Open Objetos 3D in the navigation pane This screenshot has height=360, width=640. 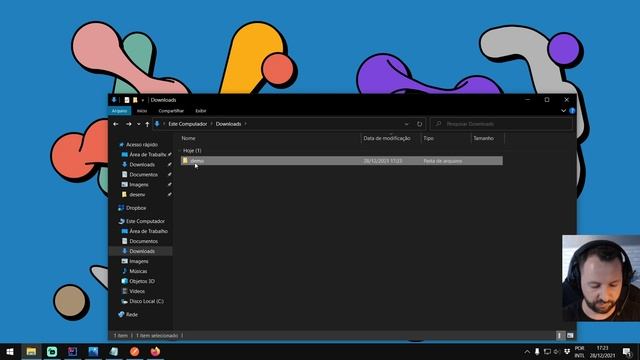[x=141, y=281]
